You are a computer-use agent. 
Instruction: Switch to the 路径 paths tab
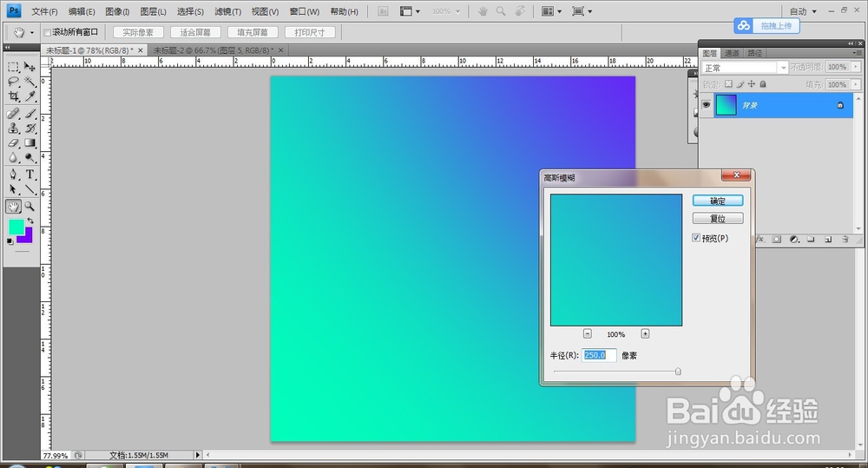754,53
